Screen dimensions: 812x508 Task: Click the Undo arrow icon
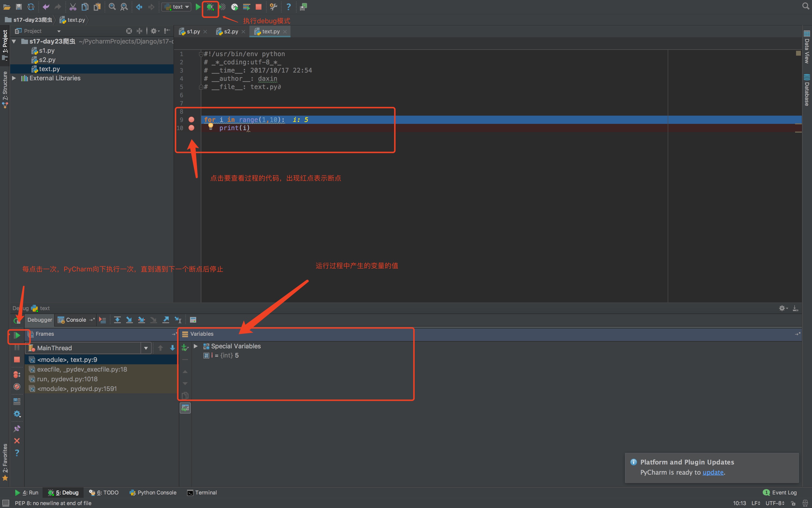46,7
